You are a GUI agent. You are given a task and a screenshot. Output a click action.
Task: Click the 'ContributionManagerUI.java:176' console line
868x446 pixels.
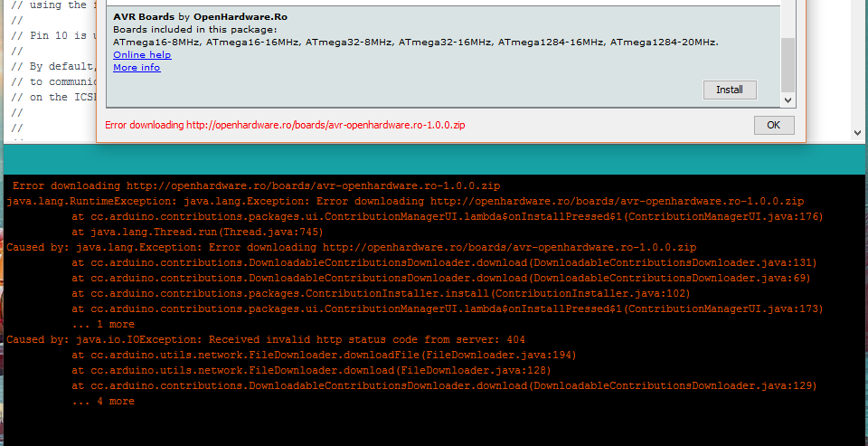point(448,216)
